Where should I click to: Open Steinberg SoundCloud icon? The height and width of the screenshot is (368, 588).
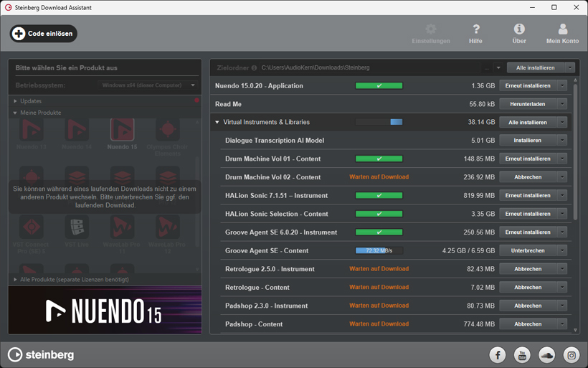546,355
